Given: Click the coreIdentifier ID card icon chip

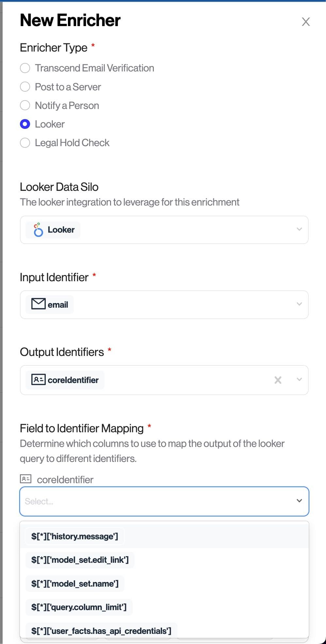Looking at the screenshot, I should click(x=38, y=380).
